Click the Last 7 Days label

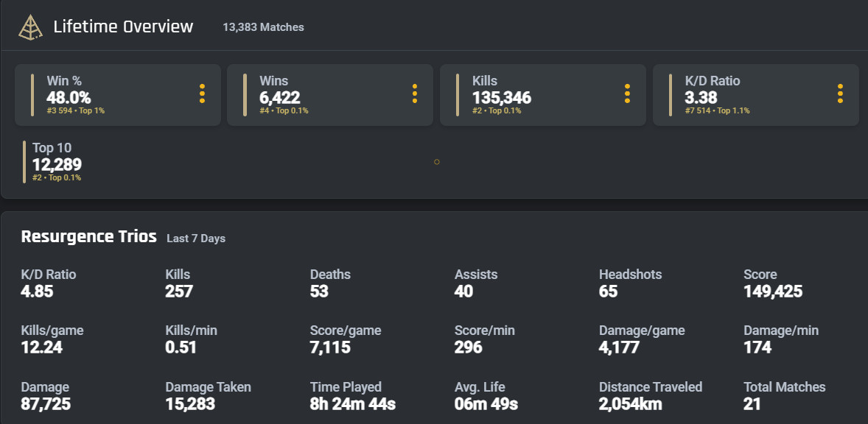click(x=196, y=239)
